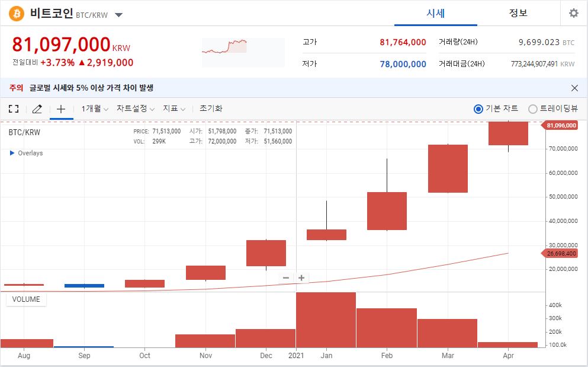Image resolution: width=588 pixels, height=367 pixels.
Task: Click the 26,698,400 moving average tag
Action: 560,254
